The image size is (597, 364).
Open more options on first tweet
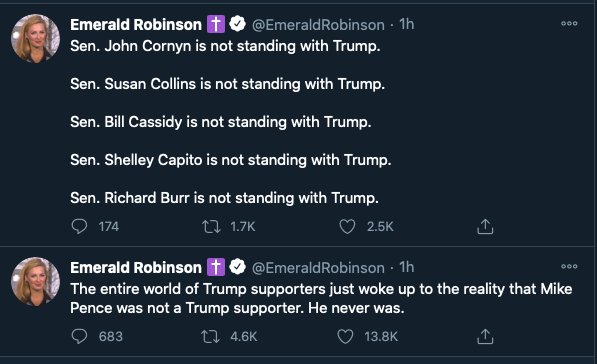(x=569, y=24)
